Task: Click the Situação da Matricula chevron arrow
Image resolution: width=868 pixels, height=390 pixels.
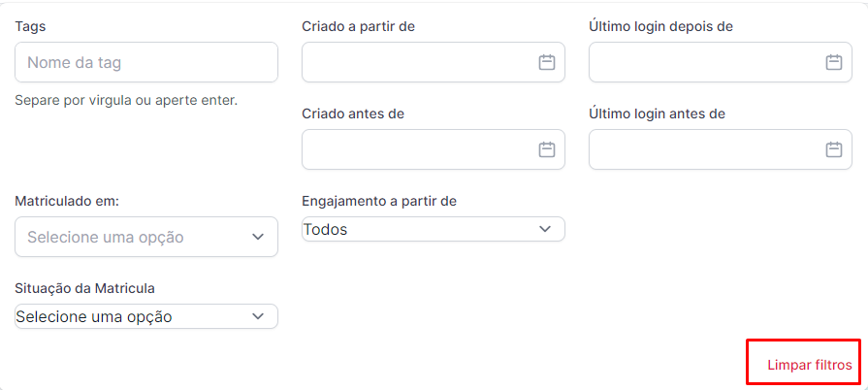Action: 258,316
